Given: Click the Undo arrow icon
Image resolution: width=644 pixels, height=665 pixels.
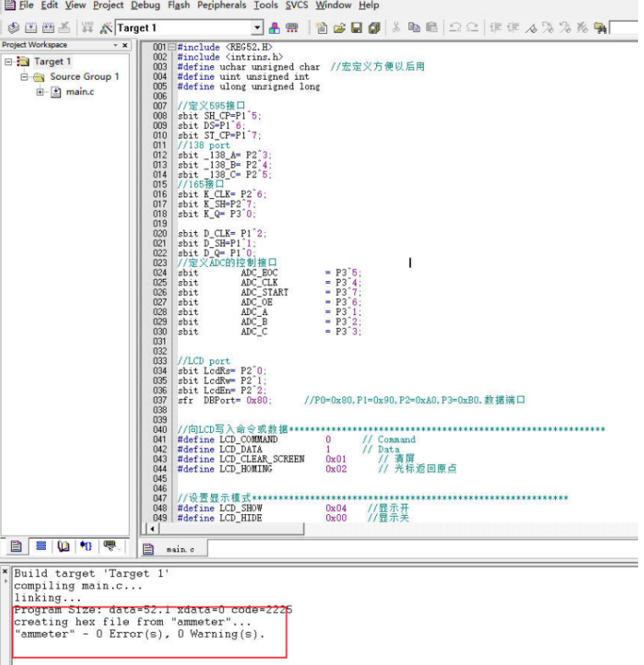Looking at the screenshot, I should 455,28.
